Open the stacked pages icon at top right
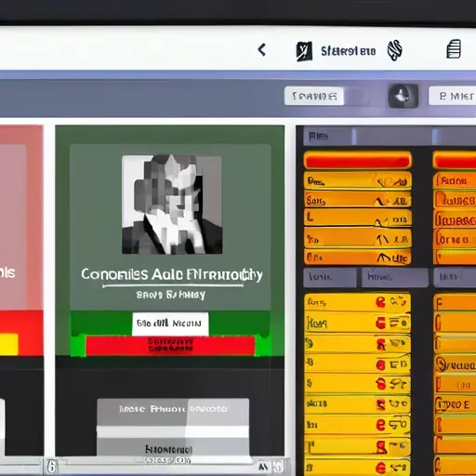This screenshot has width=476, height=476. pyautogui.click(x=454, y=49)
